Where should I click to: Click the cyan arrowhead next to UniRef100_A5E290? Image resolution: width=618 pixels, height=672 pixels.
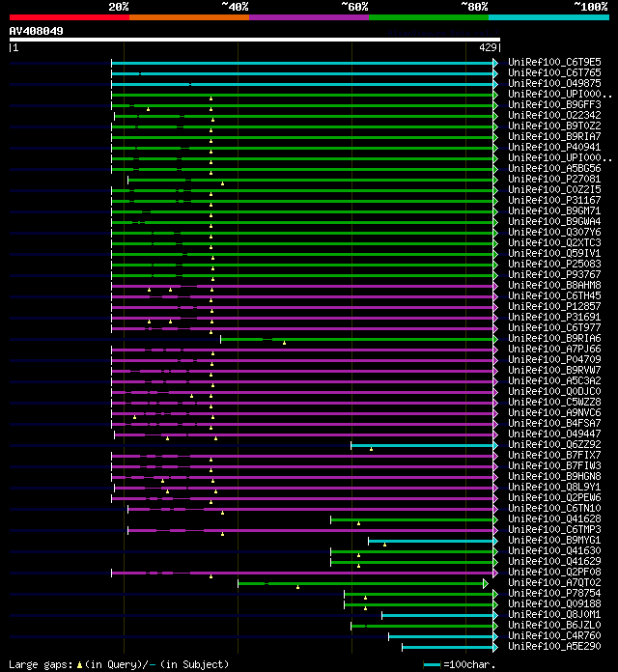pyautogui.click(x=495, y=647)
